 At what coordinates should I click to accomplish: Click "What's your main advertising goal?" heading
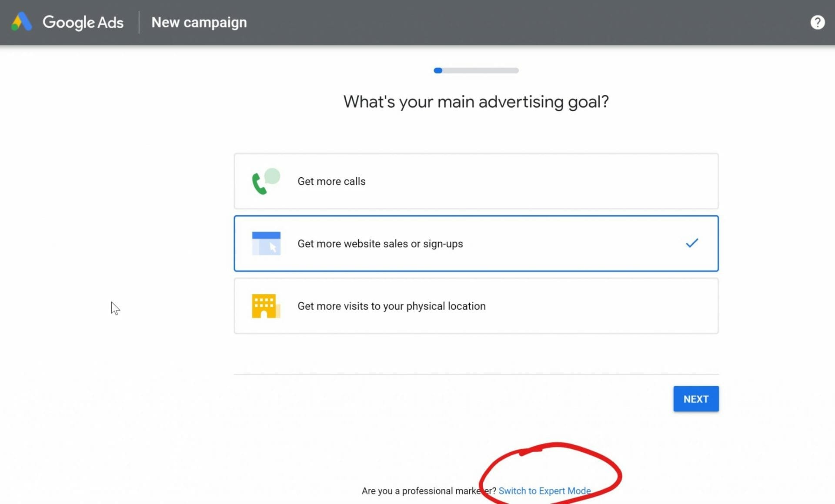(476, 102)
